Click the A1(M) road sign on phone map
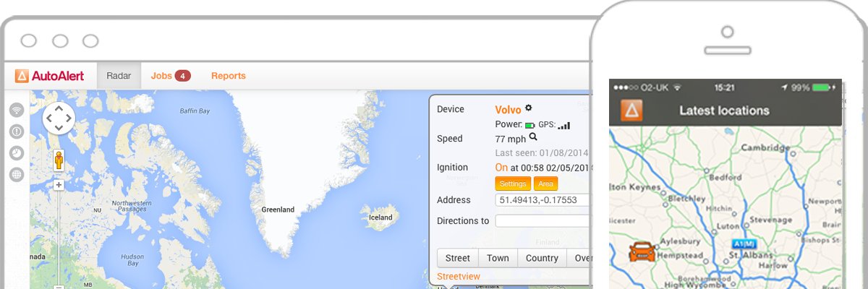Viewport: 868px width, 289px height. 743,243
